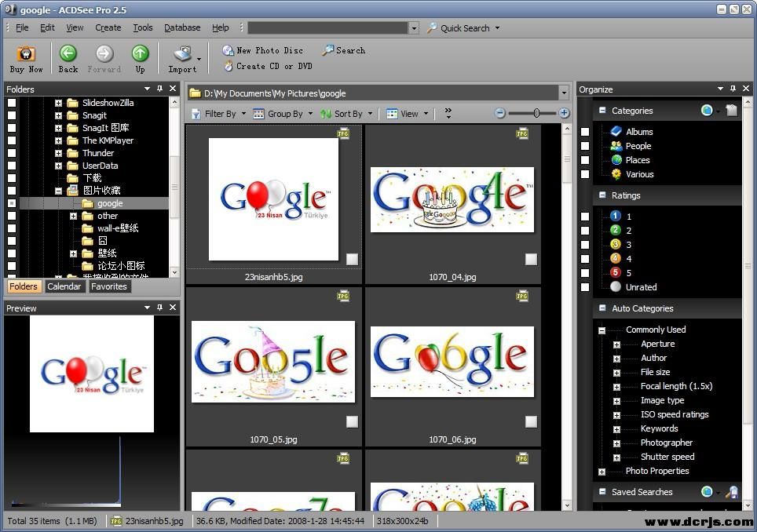Tick the selection box on 1070_06.jpg thumbnail

pyautogui.click(x=531, y=422)
